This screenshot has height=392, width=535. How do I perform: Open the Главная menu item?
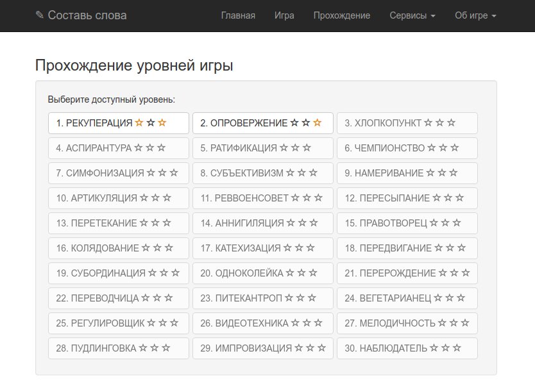238,15
